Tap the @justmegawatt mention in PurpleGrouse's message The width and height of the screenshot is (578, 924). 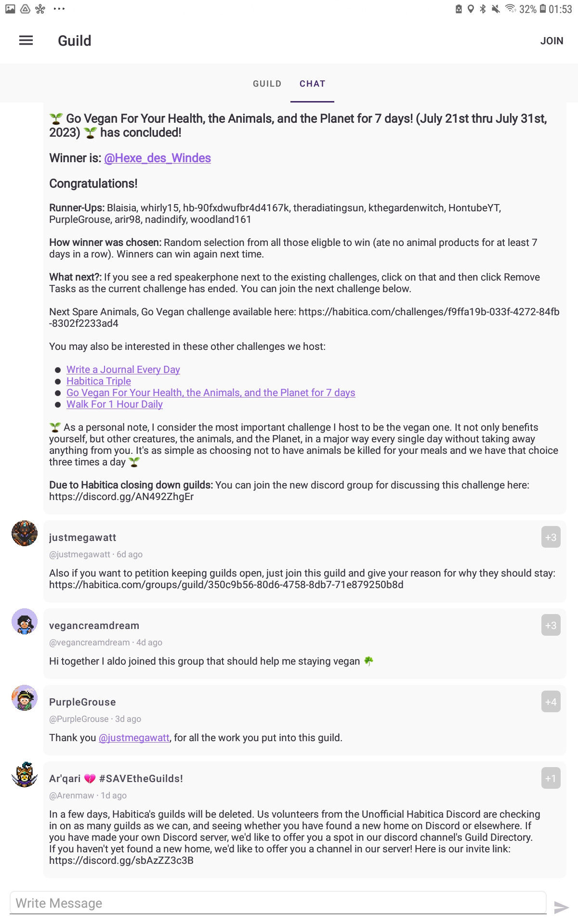tap(134, 738)
